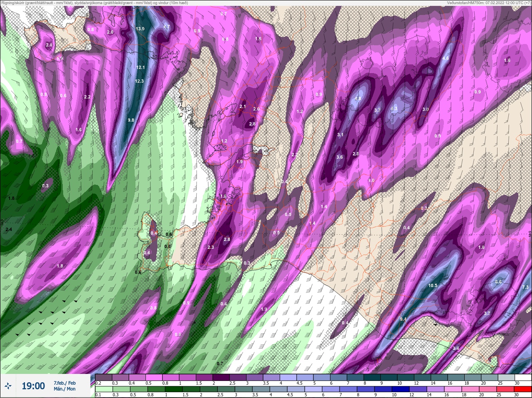This screenshot has width=532, height=398.
Task: Click the 9.4 precipitation value on the map
Action: pos(403,319)
